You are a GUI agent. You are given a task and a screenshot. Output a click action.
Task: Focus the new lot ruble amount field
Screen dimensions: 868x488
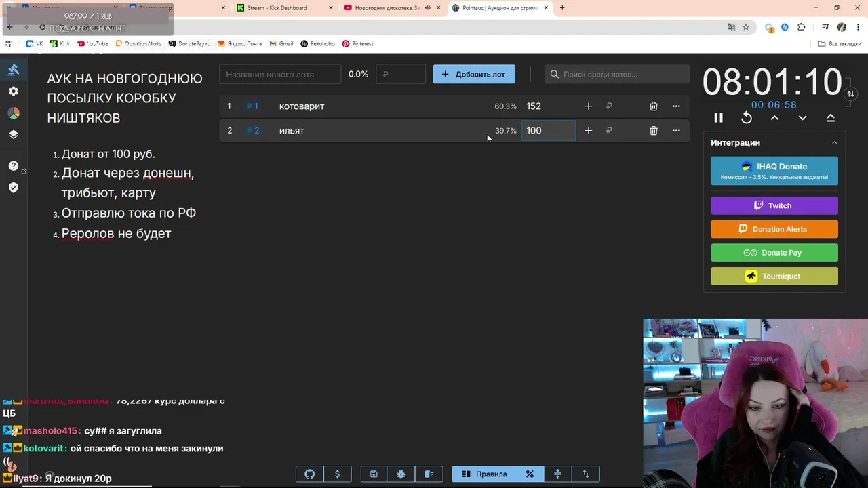click(x=401, y=75)
